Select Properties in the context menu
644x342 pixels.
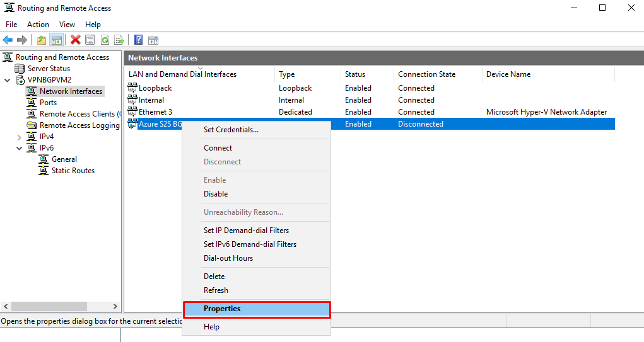coord(222,309)
